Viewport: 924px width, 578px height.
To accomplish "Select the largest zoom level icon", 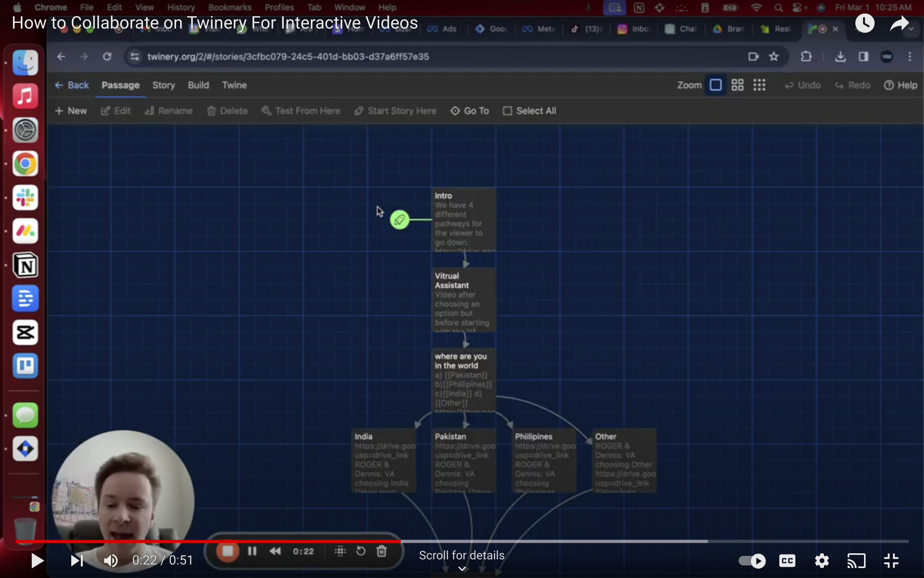I will tap(715, 85).
